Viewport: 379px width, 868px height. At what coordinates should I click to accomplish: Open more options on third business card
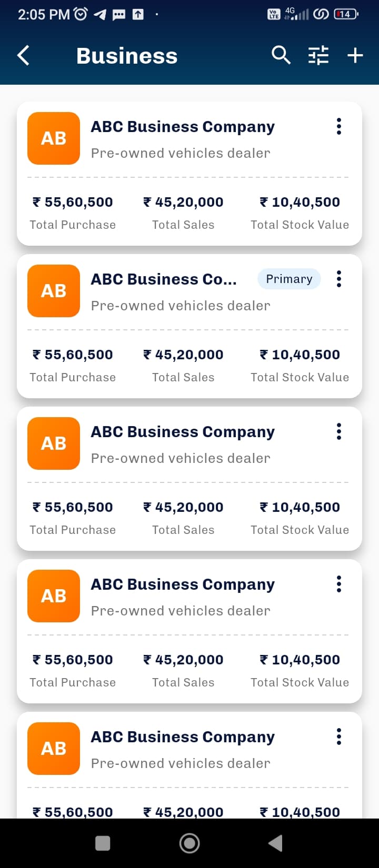tap(339, 431)
